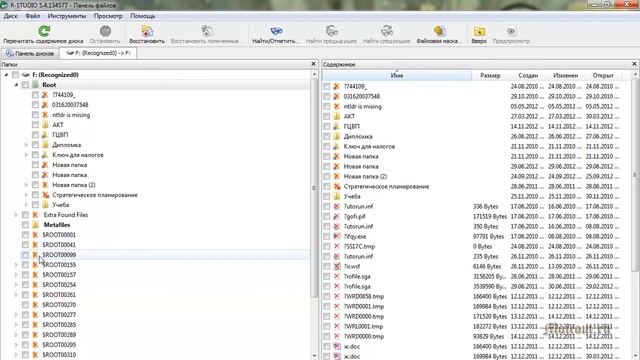640x360 pixels.
Task: Click icon of Стратегическое планирование in contents
Action: click(337, 187)
